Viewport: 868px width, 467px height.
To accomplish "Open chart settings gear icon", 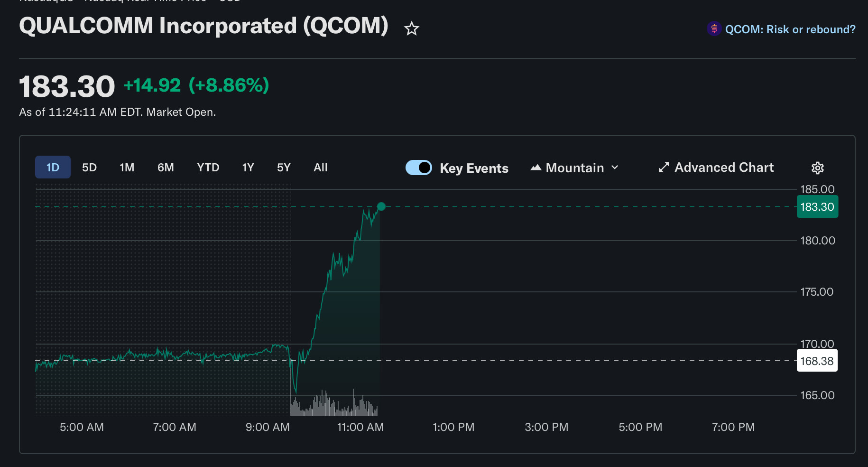I will click(817, 168).
